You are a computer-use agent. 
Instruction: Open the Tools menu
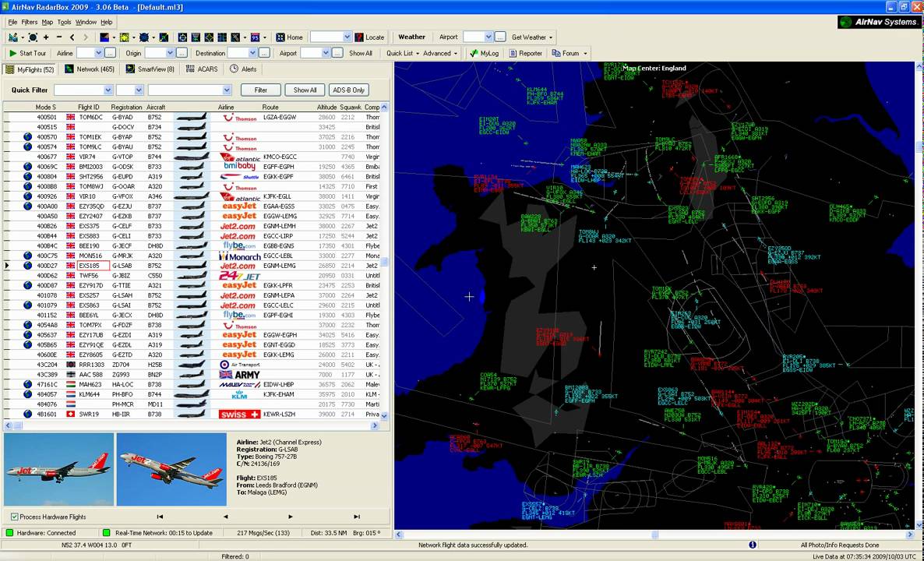click(64, 22)
